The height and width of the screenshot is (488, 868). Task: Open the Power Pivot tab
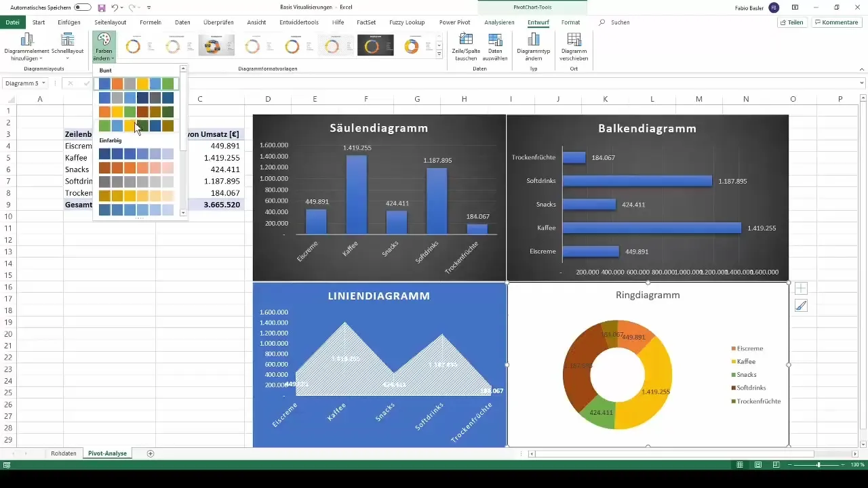[x=455, y=22]
